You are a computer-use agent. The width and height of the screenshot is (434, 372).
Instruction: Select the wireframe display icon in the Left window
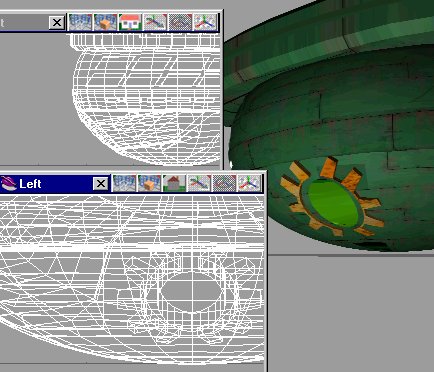click(x=124, y=183)
